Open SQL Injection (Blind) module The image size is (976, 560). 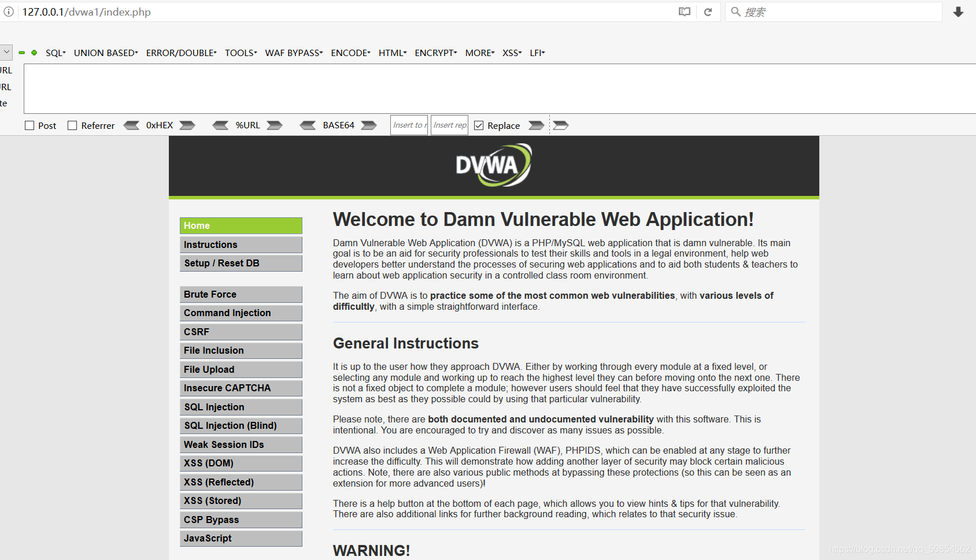[241, 425]
